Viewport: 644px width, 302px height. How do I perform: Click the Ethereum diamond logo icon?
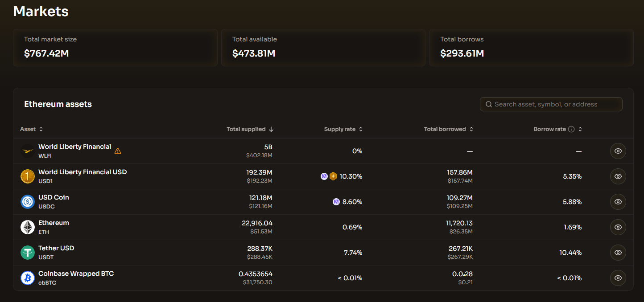28,227
